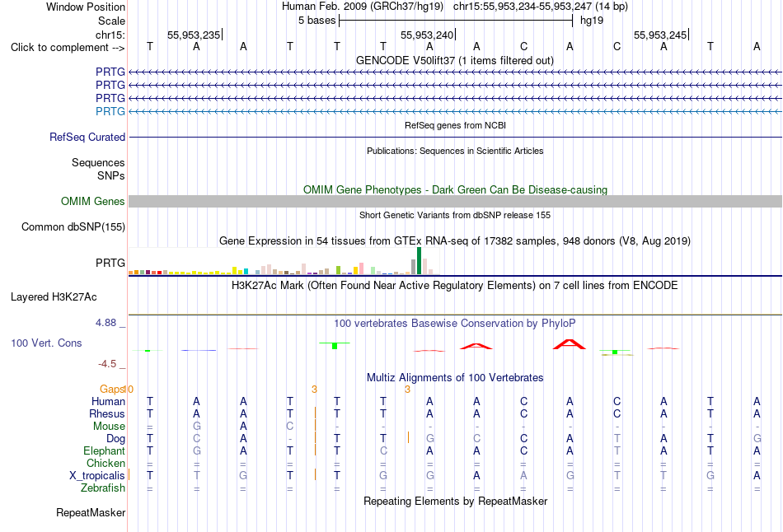Click the 4.88 PhyloP upper scale value
This screenshot has width=783, height=532.
(105, 323)
